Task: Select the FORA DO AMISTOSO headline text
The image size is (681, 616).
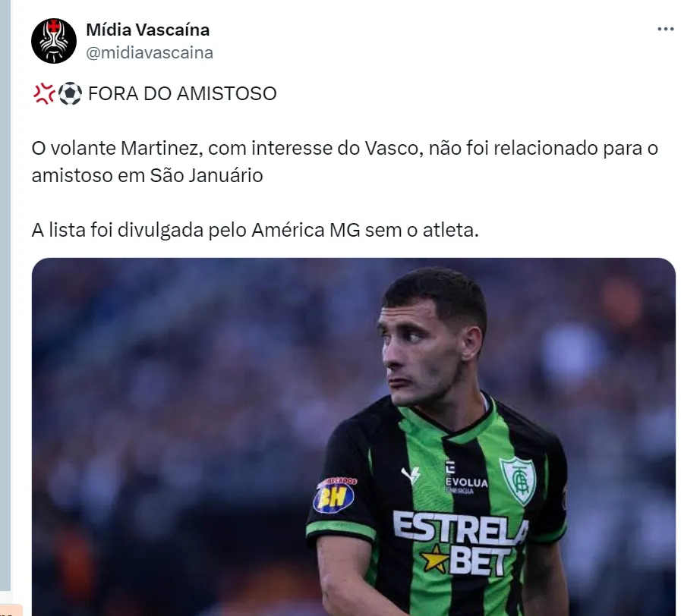Action: (x=182, y=94)
